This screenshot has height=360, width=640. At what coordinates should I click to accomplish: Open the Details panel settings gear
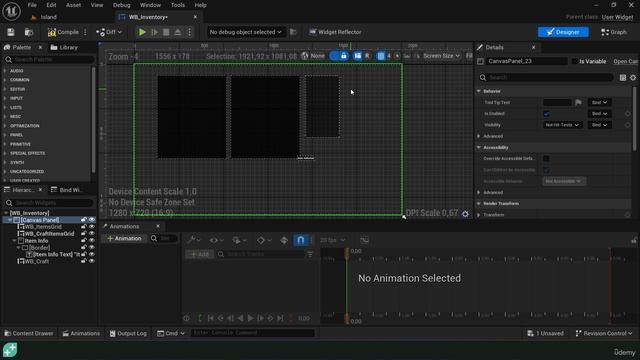click(633, 78)
